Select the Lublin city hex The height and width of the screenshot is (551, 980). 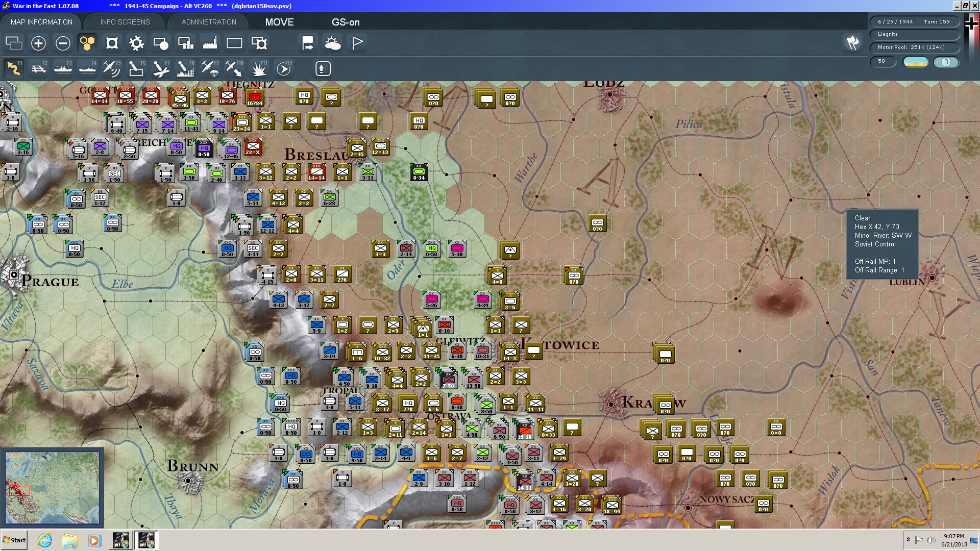pos(932,278)
